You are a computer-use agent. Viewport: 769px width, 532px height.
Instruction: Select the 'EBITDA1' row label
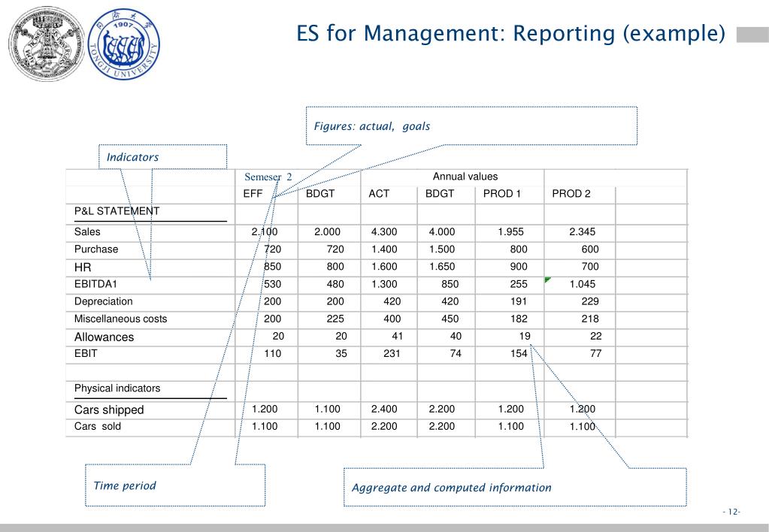tap(95, 284)
